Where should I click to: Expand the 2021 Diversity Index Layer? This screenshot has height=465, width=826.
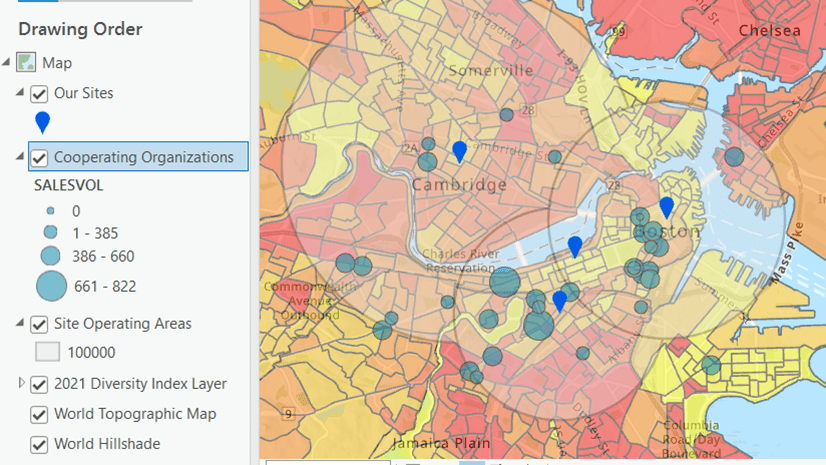tap(21, 383)
